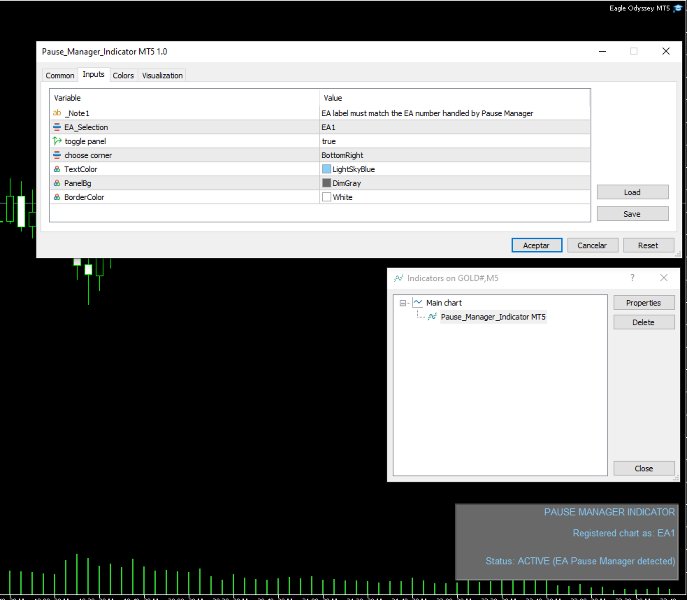
Task: Click the PanelBg variable name
Action: pyautogui.click(x=78, y=183)
